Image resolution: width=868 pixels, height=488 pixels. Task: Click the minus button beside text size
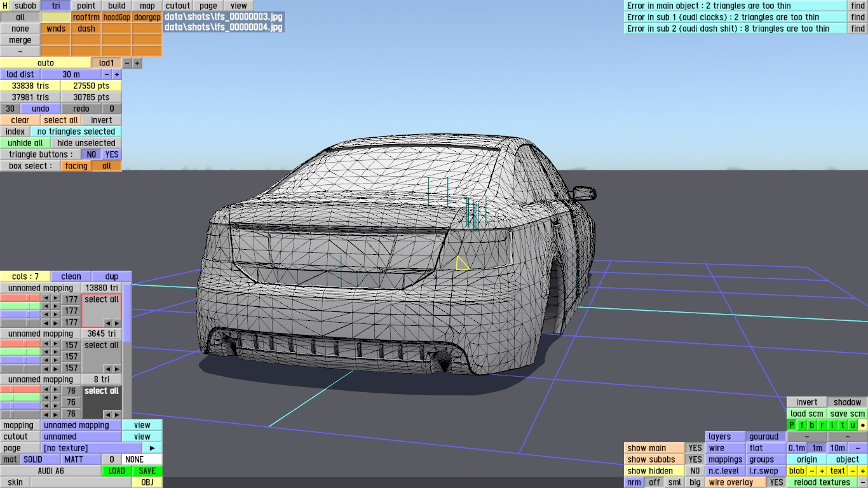[x=853, y=471]
